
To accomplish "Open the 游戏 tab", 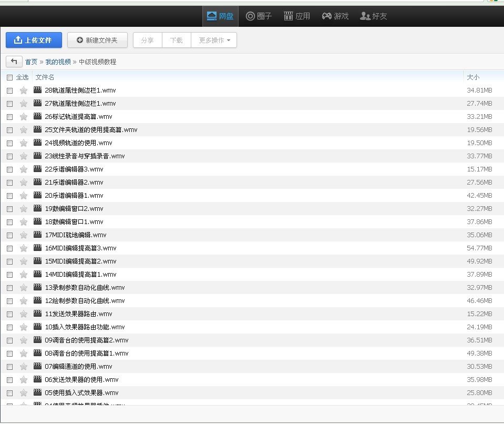I will tap(335, 16).
